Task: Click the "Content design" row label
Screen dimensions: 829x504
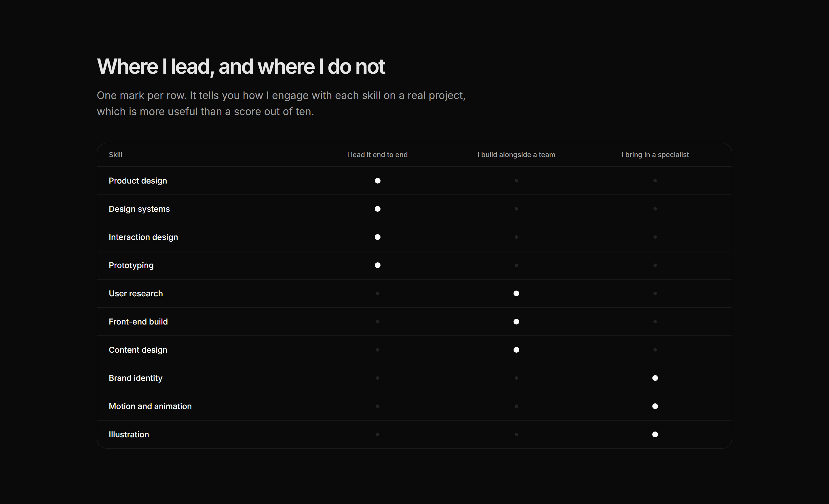Action: (x=138, y=350)
